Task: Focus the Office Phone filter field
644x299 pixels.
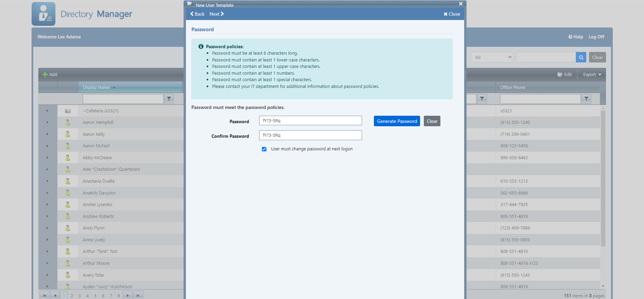Action: pos(541,99)
